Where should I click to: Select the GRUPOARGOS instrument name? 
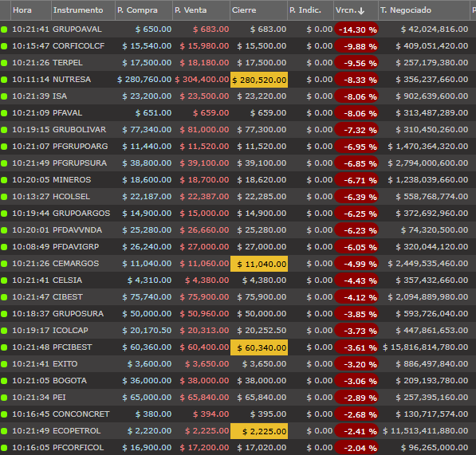pos(81,214)
